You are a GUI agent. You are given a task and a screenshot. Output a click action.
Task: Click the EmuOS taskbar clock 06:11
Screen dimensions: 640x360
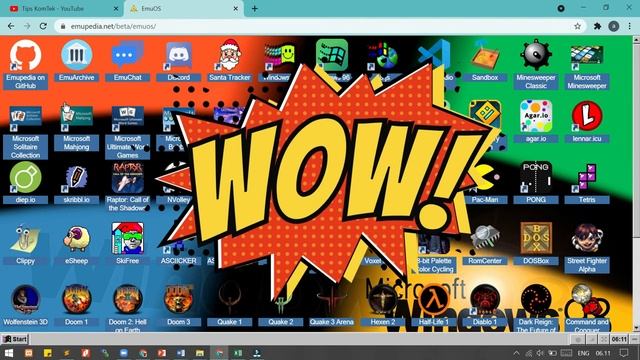point(619,339)
